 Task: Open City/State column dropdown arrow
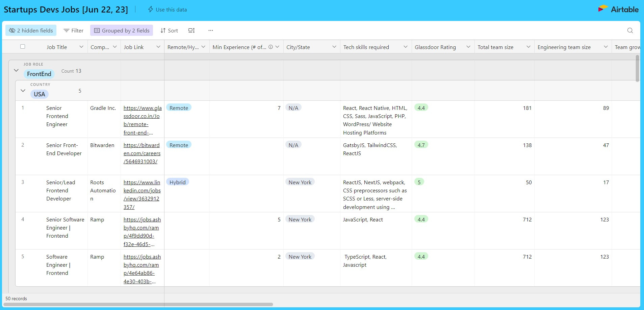334,47
